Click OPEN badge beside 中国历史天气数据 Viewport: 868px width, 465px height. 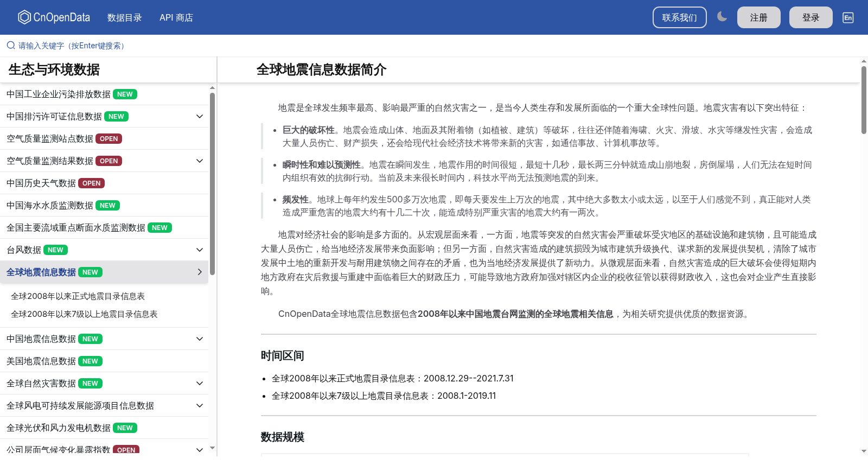(x=91, y=183)
